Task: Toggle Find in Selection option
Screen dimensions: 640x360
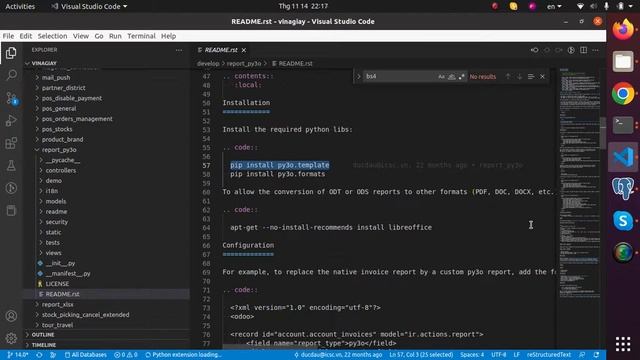Action: [x=531, y=77]
